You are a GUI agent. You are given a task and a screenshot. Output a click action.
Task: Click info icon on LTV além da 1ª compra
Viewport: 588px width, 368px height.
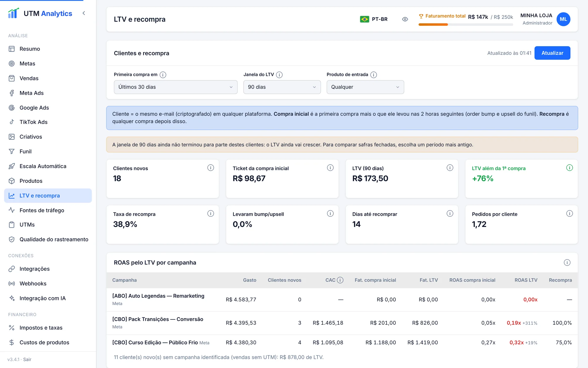[x=569, y=168]
